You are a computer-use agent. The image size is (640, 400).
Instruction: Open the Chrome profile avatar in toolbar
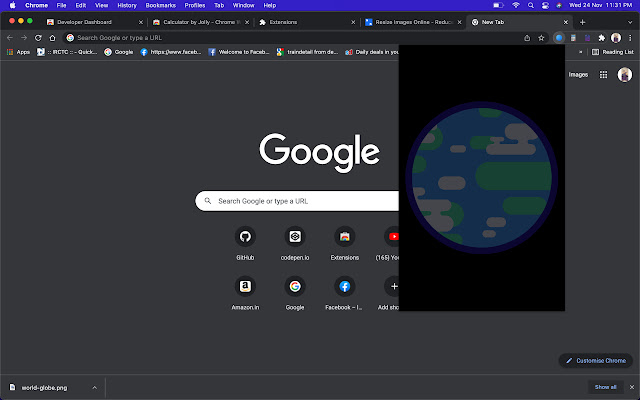coord(616,38)
